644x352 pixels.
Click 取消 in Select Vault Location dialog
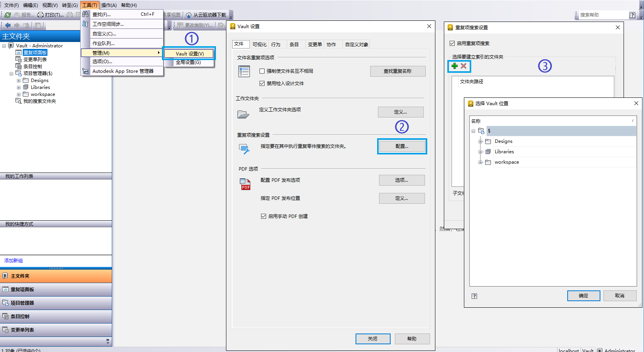tap(620, 296)
